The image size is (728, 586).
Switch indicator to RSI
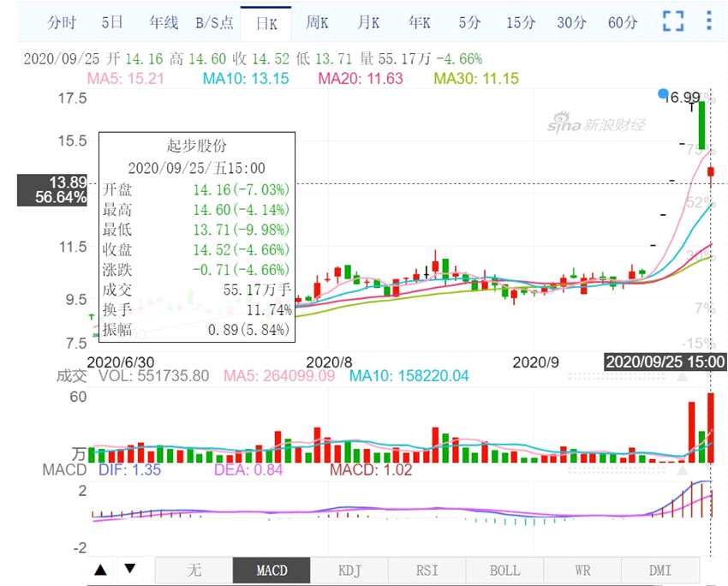point(427,570)
